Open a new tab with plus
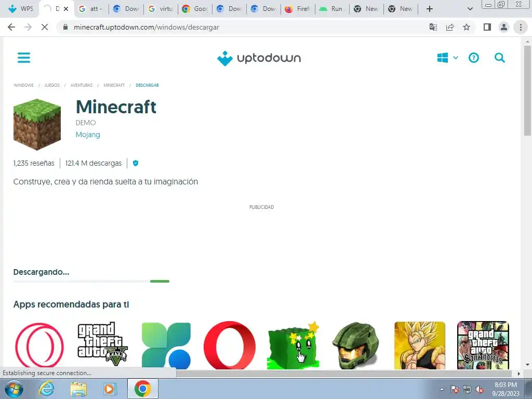 click(430, 9)
